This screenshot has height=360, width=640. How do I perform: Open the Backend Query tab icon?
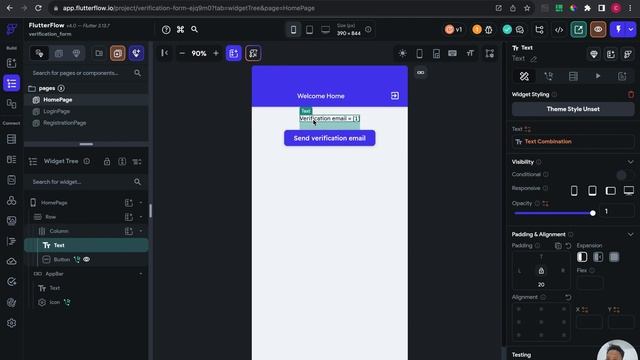[x=573, y=76]
